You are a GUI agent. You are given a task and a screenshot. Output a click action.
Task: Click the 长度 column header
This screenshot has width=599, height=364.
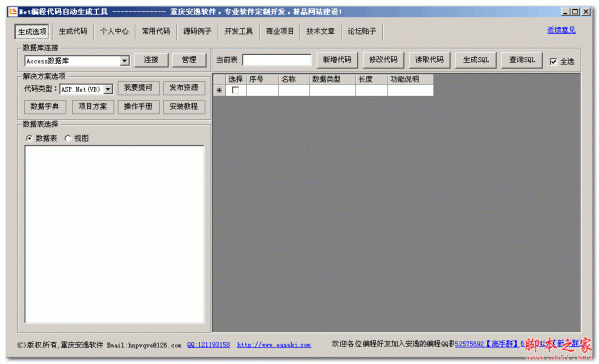pos(372,79)
